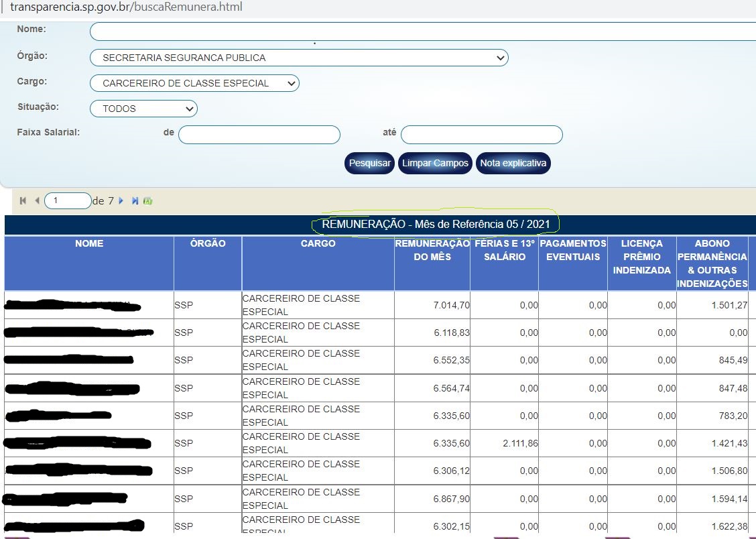The height and width of the screenshot is (539, 756).
Task: Jump to the last results page
Action: pyautogui.click(x=135, y=200)
